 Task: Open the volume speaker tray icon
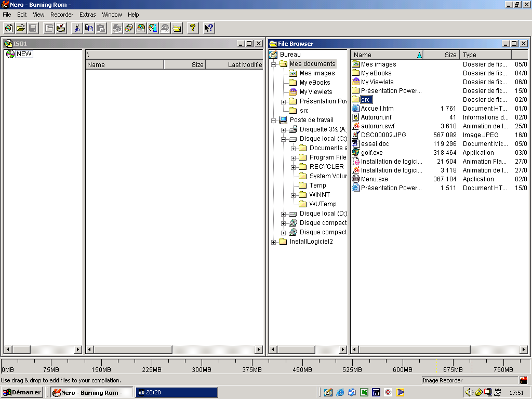tap(470, 393)
